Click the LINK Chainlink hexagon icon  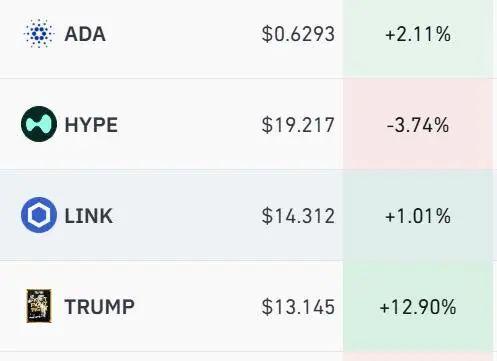pyautogui.click(x=39, y=215)
